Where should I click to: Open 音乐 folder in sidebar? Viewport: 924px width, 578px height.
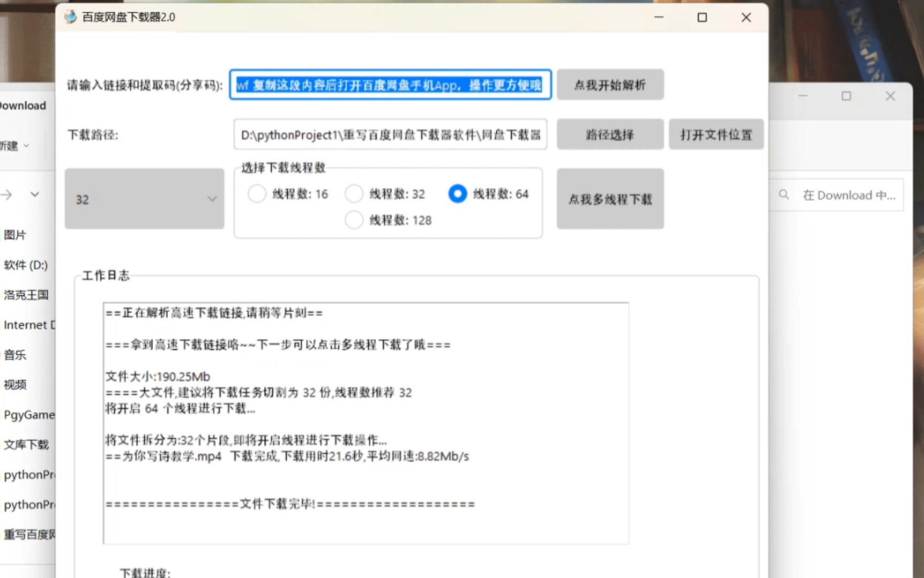15,355
